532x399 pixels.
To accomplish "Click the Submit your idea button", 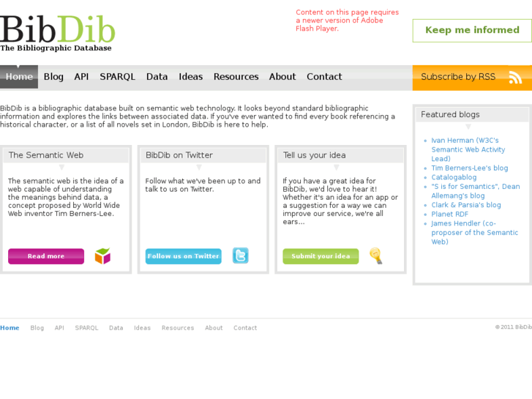I will pos(321,256).
